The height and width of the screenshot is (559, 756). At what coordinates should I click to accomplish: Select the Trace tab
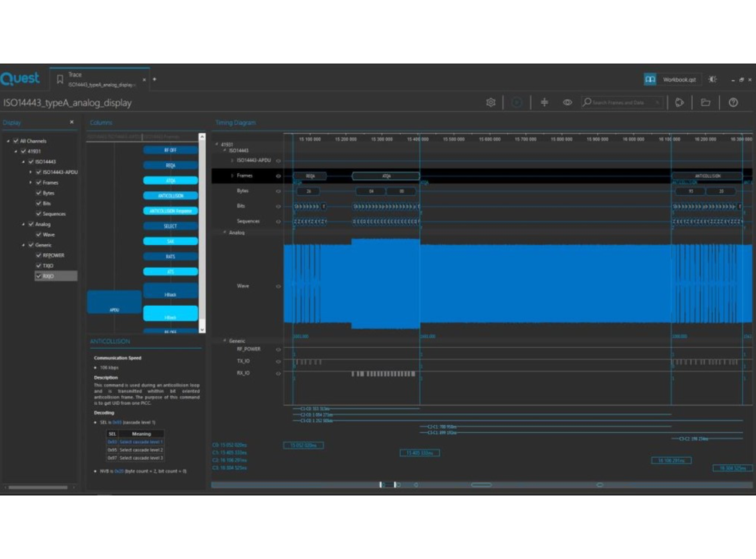click(x=100, y=79)
